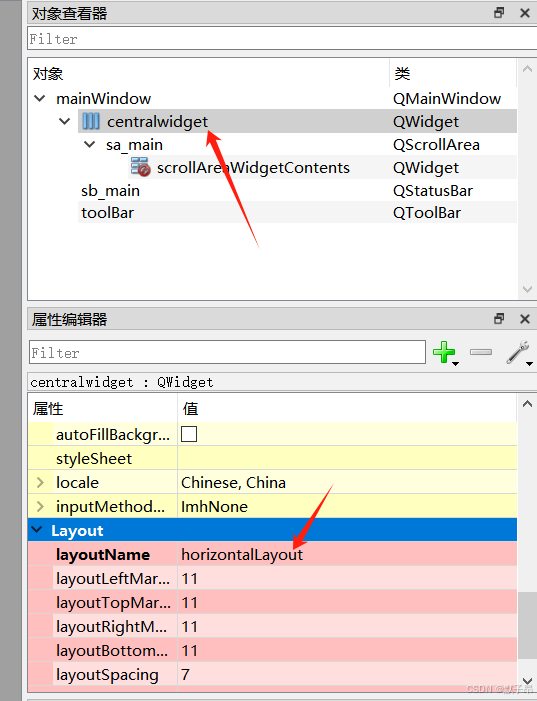Click the broken-layout icon beside scrollAreaWidgetContents
Viewport: 537px width, 701px height.
[140, 167]
